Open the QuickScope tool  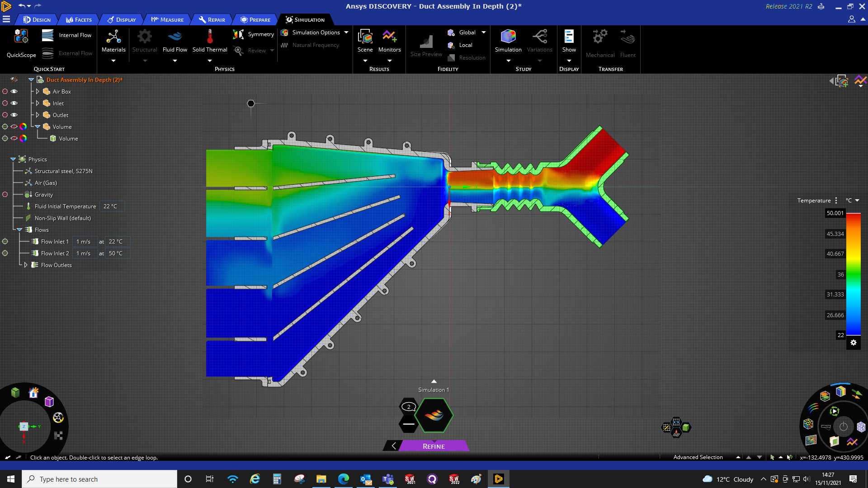click(21, 43)
